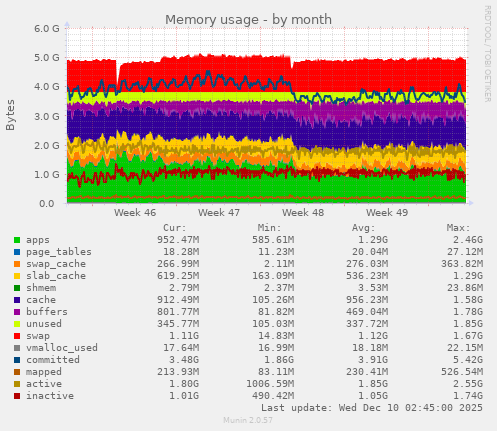Viewport: 497px width, 431px height.
Task: Click the swap_cache min value 2.11M
Action: pos(279,264)
